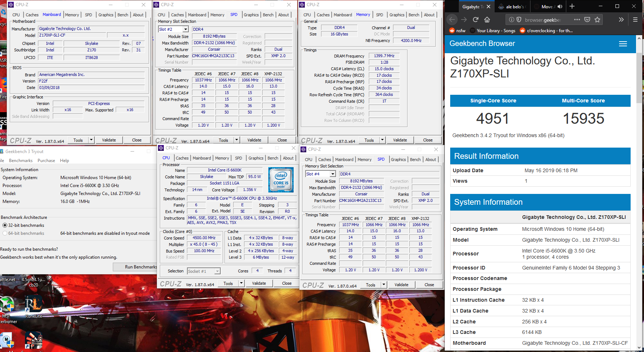Open the Firefox hamburger menu
Image resolution: width=644 pixels, height=352 pixels.
(x=635, y=20)
